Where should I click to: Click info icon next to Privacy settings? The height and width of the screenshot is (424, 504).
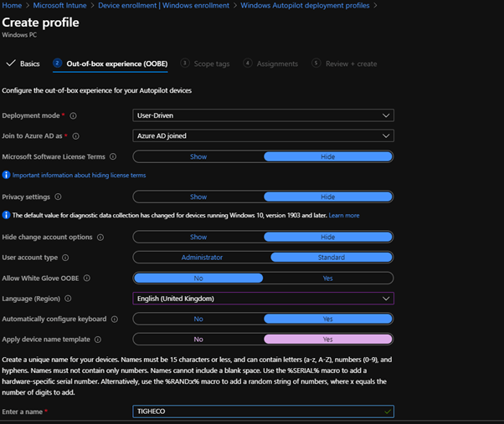[59, 197]
